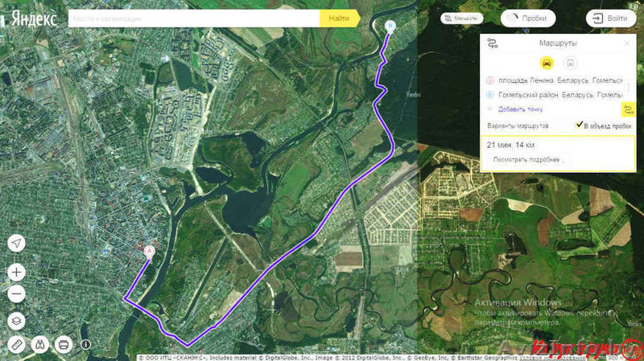Click the print map icon
The height and width of the screenshot is (361, 644).
click(x=64, y=345)
